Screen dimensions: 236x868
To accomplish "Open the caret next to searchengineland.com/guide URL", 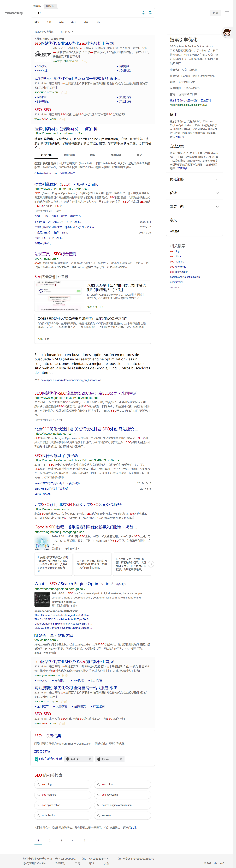I will (x=84, y=589).
